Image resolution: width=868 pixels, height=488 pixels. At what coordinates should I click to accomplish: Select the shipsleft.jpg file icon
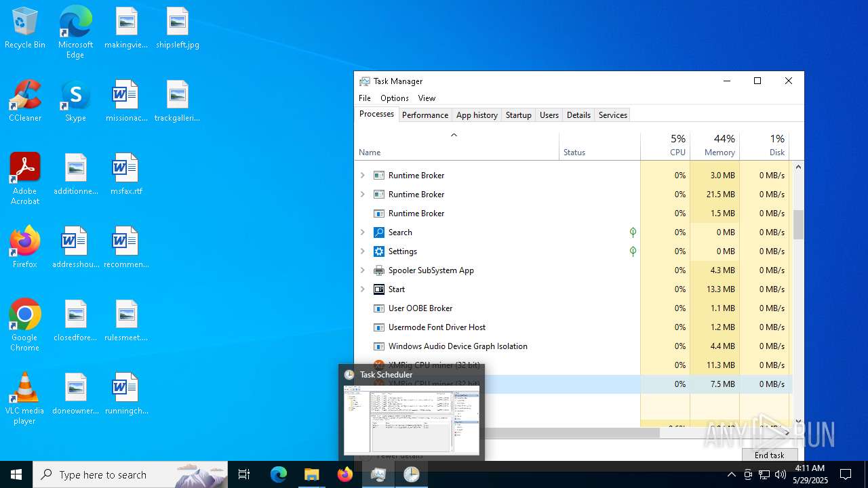(178, 28)
